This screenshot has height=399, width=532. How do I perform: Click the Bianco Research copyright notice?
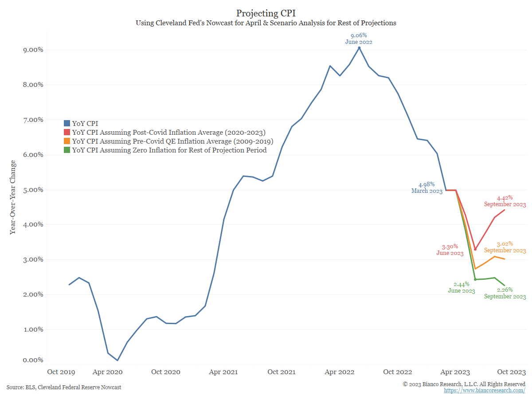point(464,384)
